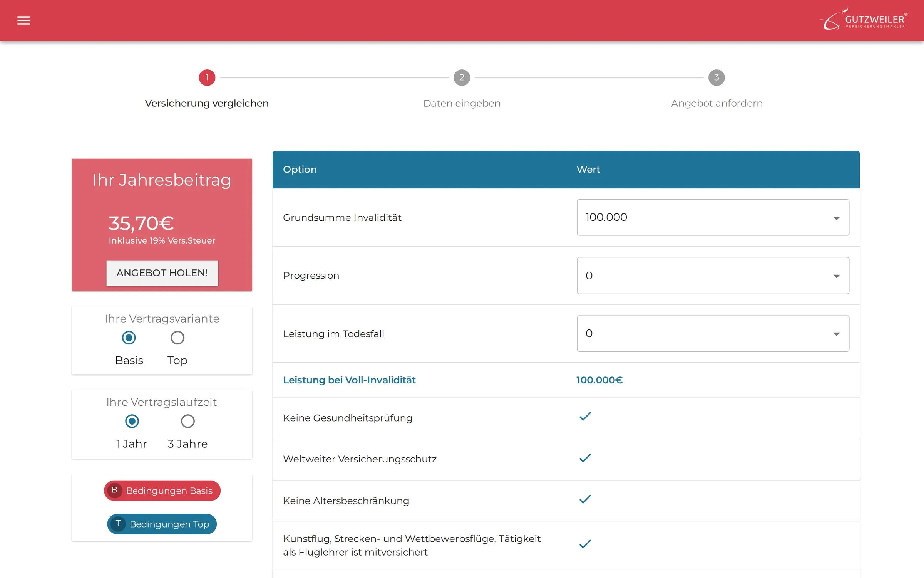Image resolution: width=924 pixels, height=578 pixels.
Task: Click Ihre Vertragslaufzeit heading
Action: click(x=162, y=402)
